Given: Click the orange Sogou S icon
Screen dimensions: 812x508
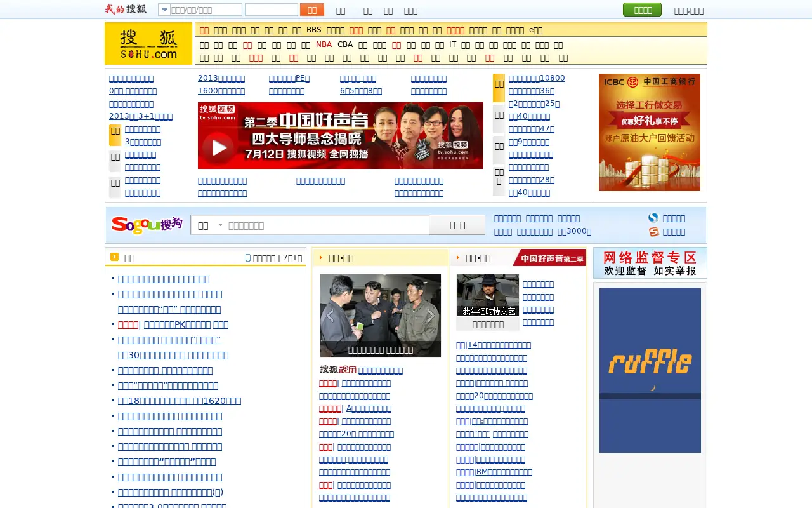Looking at the screenshot, I should point(653,232).
